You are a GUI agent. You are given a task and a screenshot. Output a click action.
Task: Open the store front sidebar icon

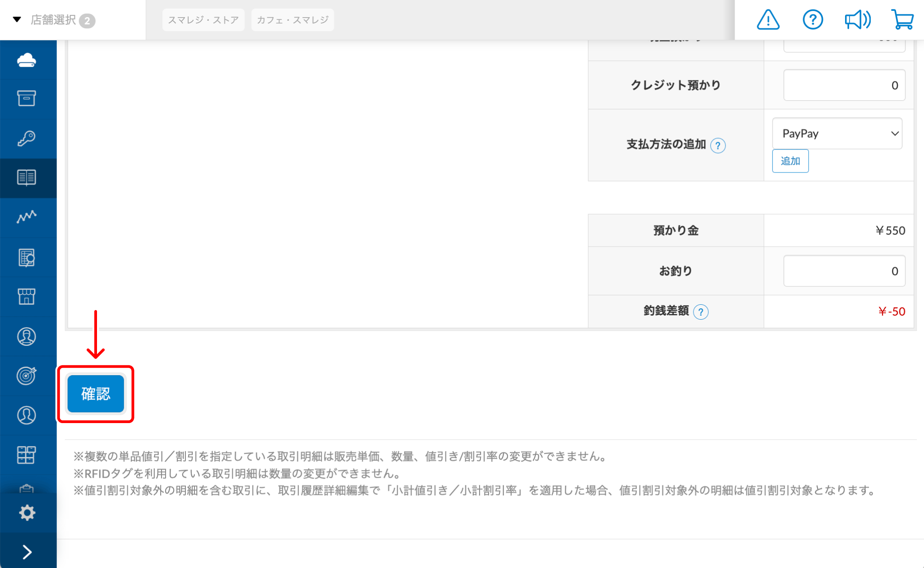tap(27, 297)
